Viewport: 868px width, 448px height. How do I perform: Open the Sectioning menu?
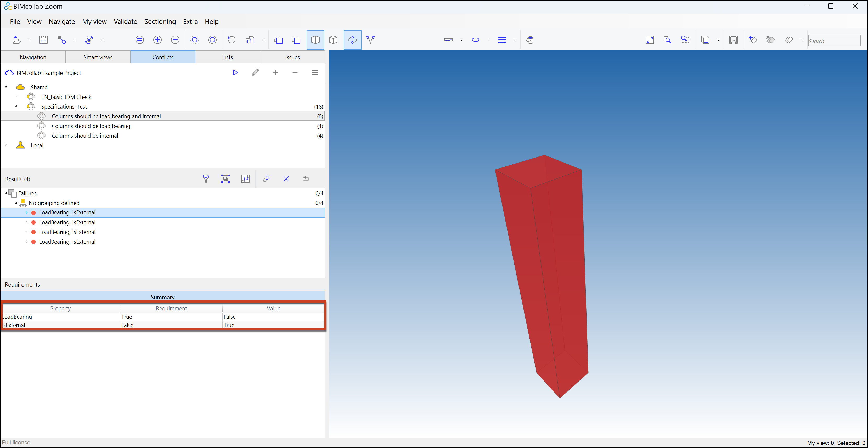160,21
